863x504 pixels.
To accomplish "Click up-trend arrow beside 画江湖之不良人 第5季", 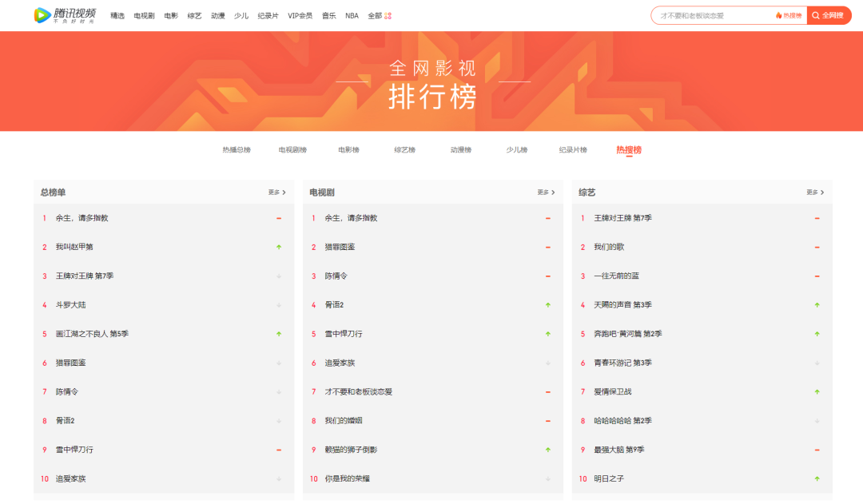I will tap(279, 334).
